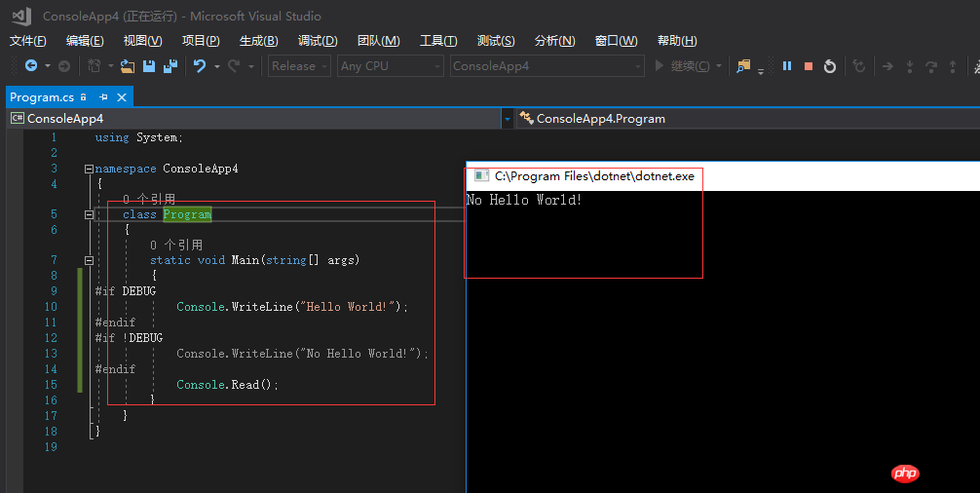Open the 分析(N) menu
Image resolution: width=980 pixels, height=493 pixels.
pyautogui.click(x=554, y=41)
